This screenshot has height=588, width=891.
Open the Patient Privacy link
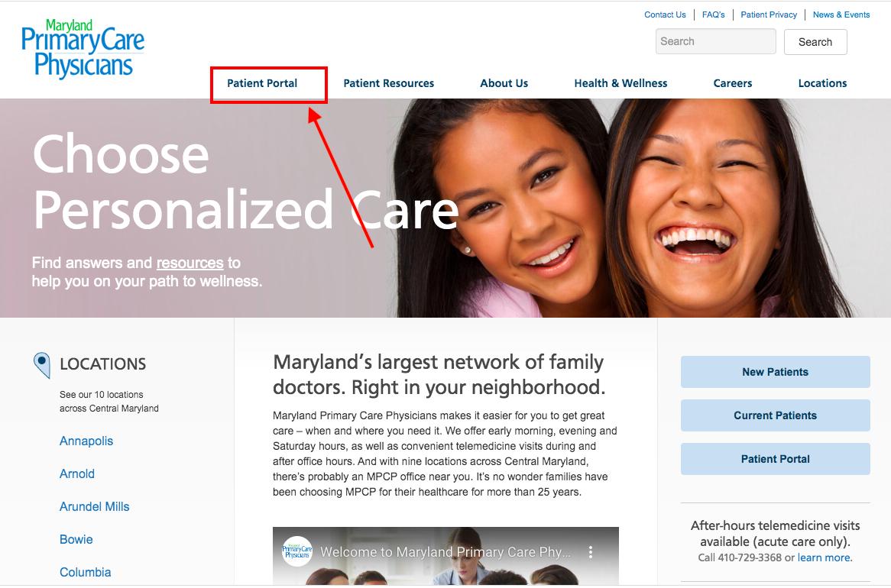769,15
